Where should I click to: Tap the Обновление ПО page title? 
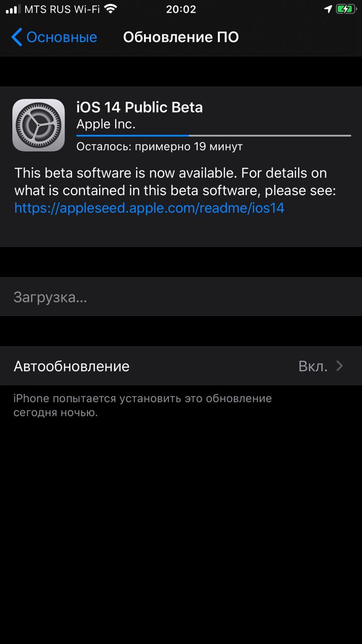181,37
